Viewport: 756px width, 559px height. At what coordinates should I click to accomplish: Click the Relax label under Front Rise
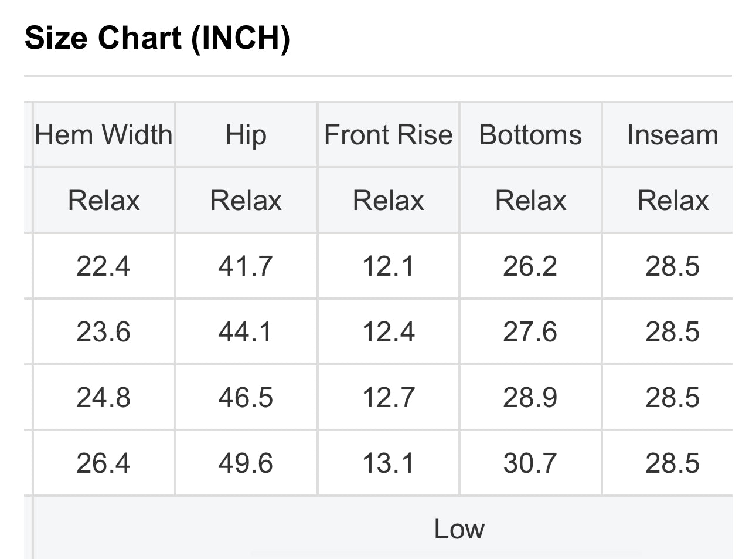click(x=389, y=201)
